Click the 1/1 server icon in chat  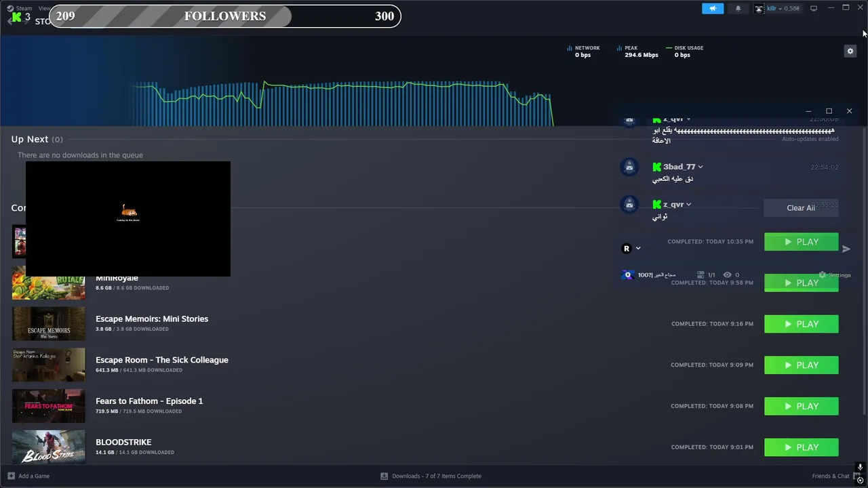pos(701,275)
